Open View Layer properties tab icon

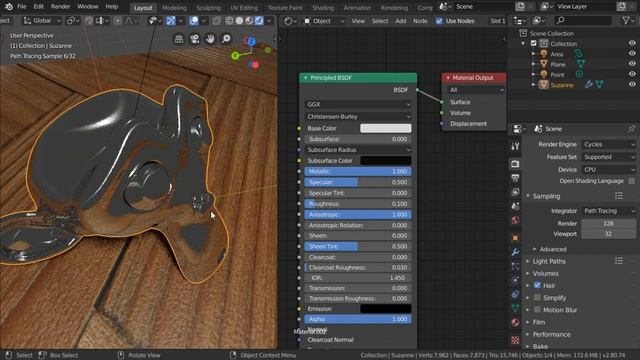515,192
